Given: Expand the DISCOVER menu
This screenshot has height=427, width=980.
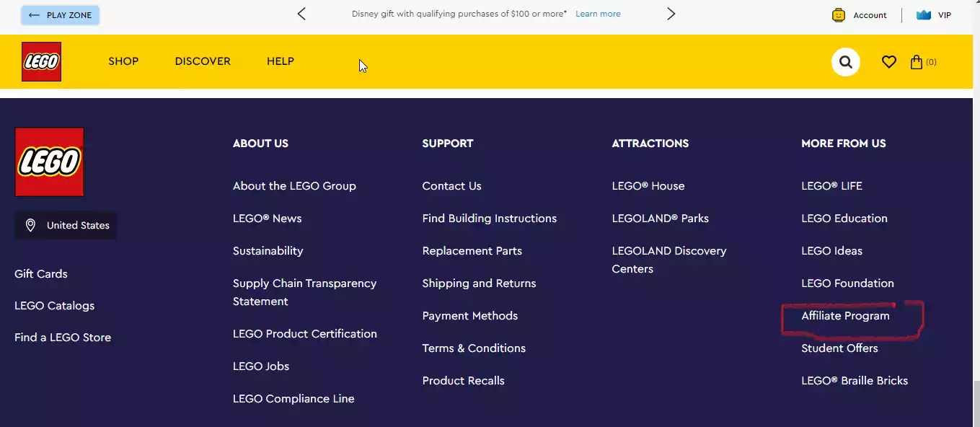Looking at the screenshot, I should (x=203, y=61).
